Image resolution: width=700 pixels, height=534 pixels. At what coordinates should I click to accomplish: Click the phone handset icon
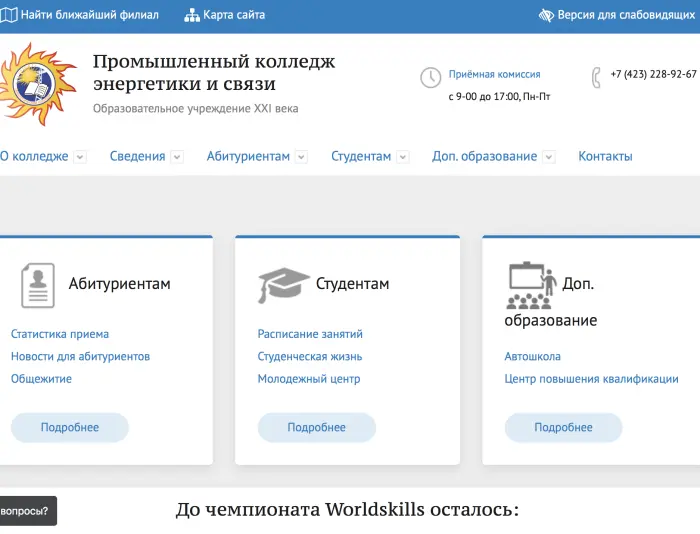tap(596, 78)
